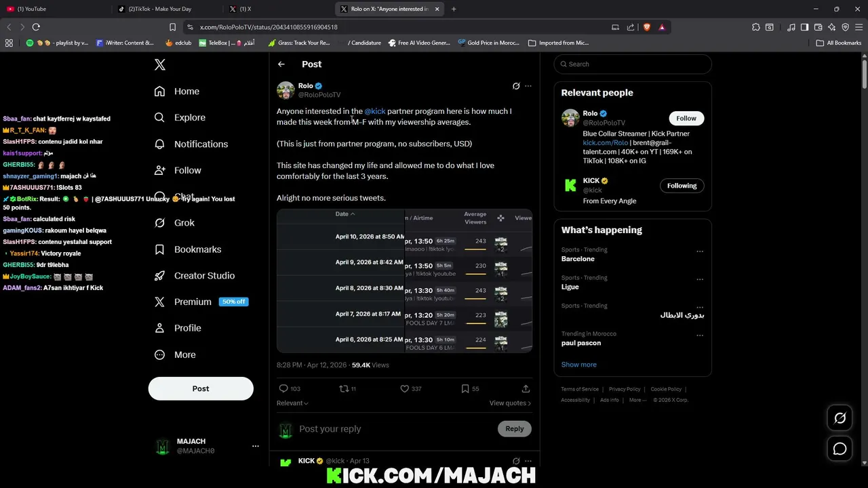Image resolution: width=868 pixels, height=488 pixels.
Task: Open options for the Ligue trend
Action: point(700,279)
